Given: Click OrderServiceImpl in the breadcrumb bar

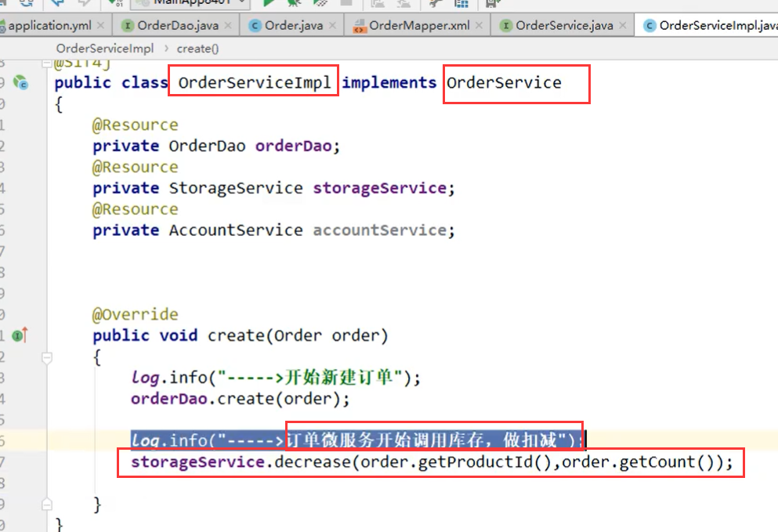Looking at the screenshot, I should (105, 49).
